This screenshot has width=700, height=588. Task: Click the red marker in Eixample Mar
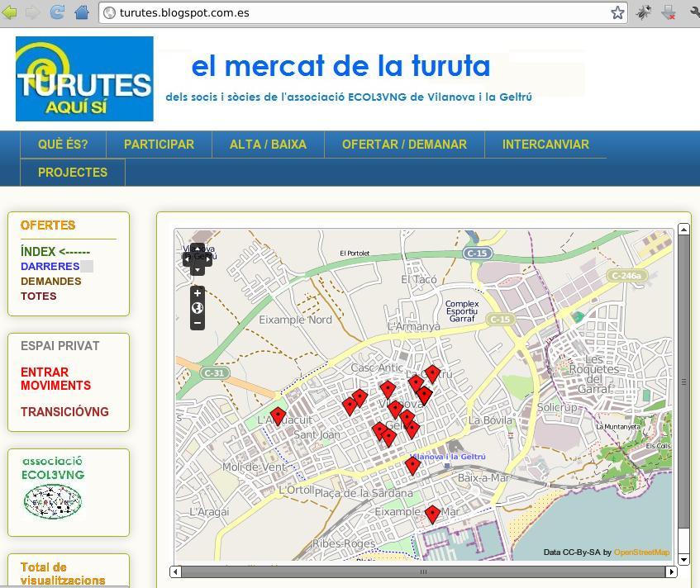click(x=431, y=514)
